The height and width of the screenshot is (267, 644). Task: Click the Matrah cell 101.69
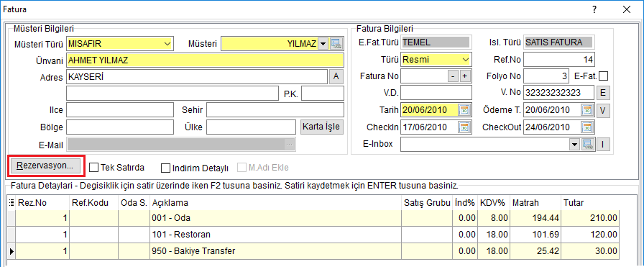(x=535, y=235)
